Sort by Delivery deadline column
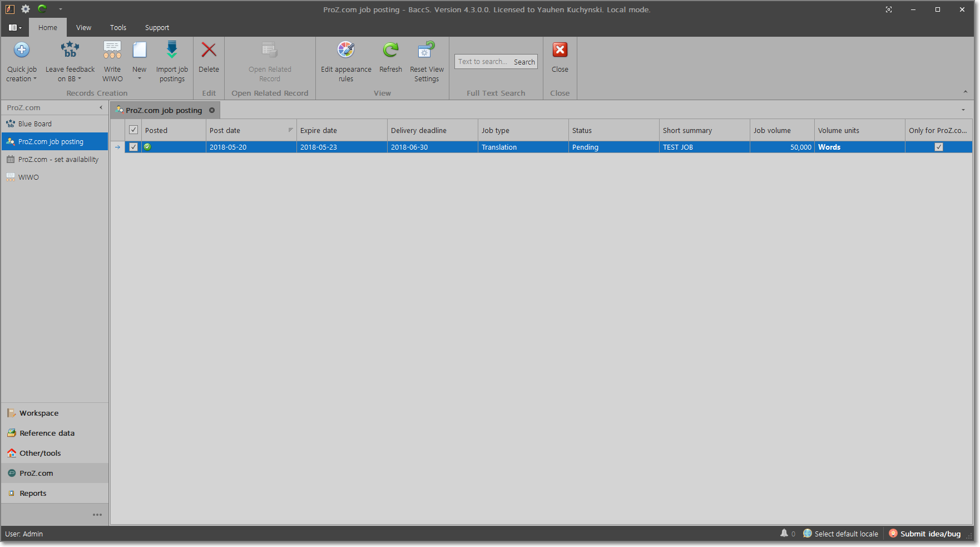The height and width of the screenshot is (547, 980). pyautogui.click(x=432, y=130)
